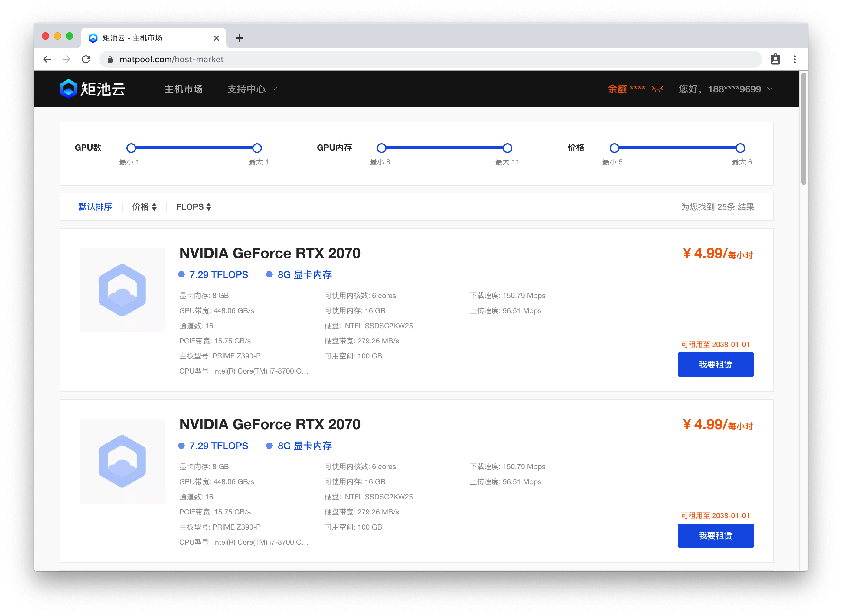Click first RTX 2070 host thumbnail image
This screenshot has height=616, width=842.
(122, 290)
